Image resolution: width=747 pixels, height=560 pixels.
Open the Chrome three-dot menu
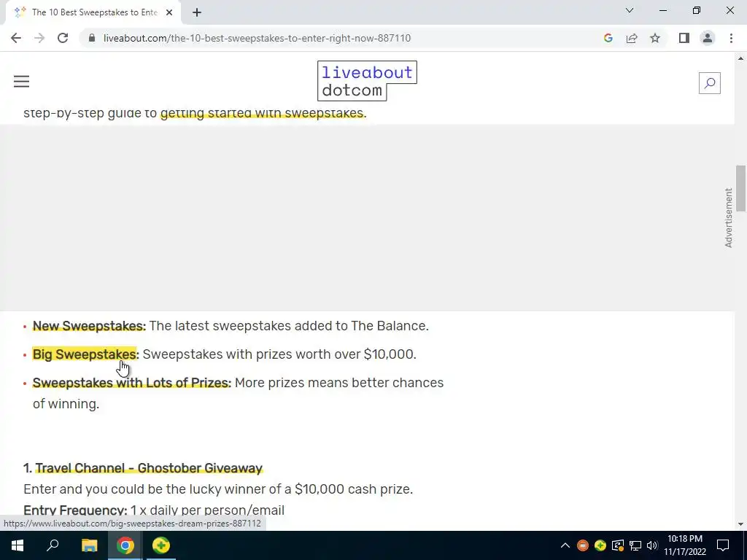coord(731,38)
